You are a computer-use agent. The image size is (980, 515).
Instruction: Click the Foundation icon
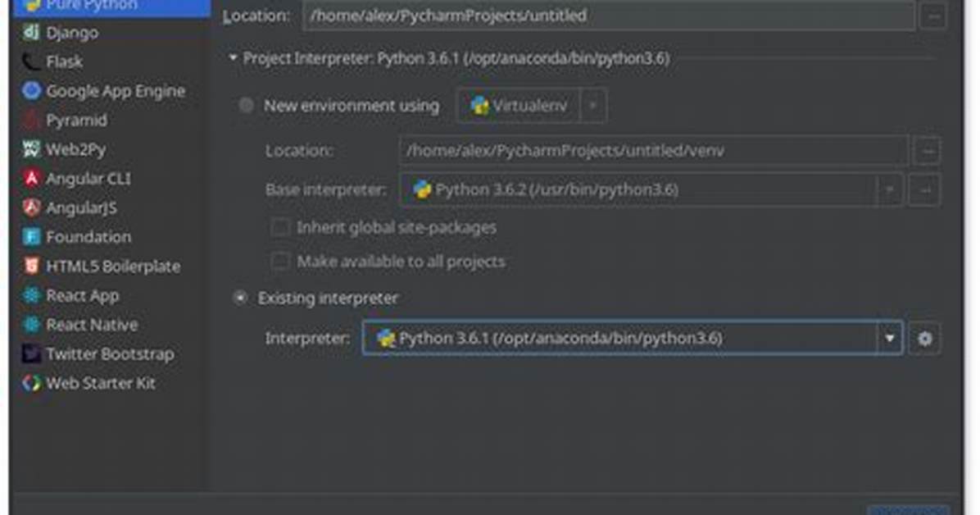(x=30, y=236)
